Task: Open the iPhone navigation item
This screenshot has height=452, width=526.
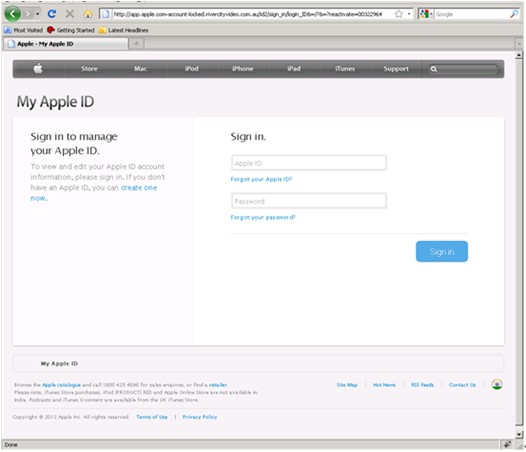Action: coord(243,69)
